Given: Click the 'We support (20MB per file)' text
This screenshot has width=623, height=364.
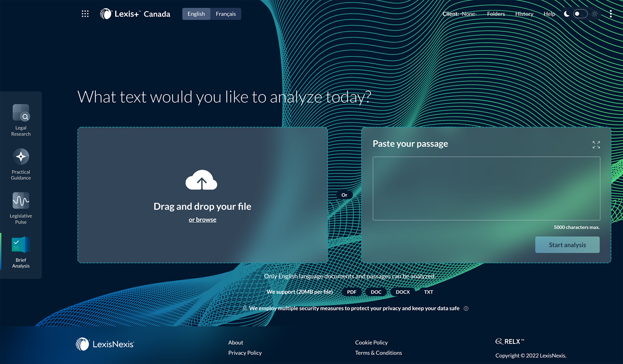Looking at the screenshot, I should click(x=300, y=292).
